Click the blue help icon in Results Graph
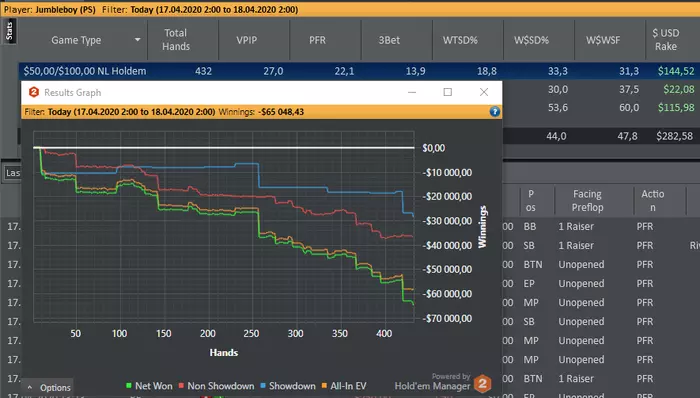700x398 pixels. point(494,112)
